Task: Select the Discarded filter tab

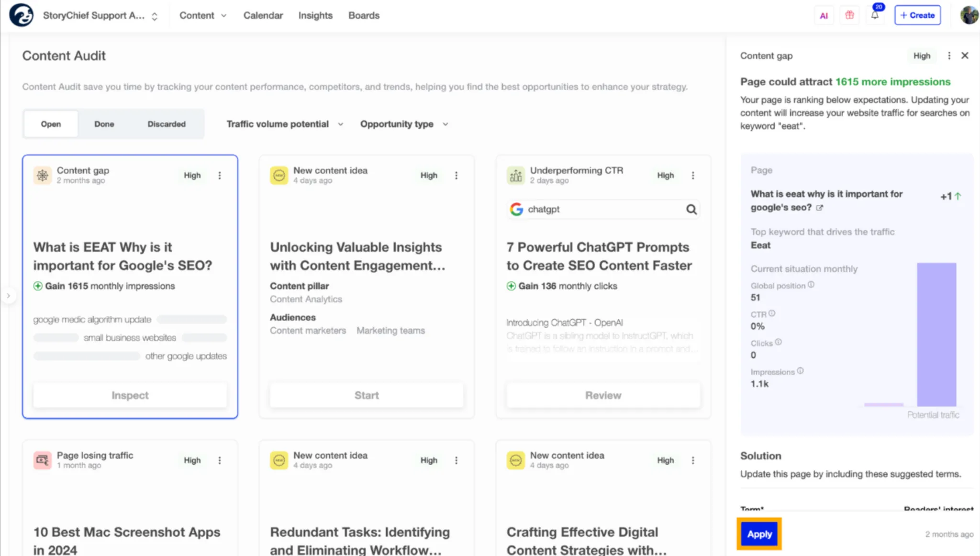Action: (x=166, y=123)
